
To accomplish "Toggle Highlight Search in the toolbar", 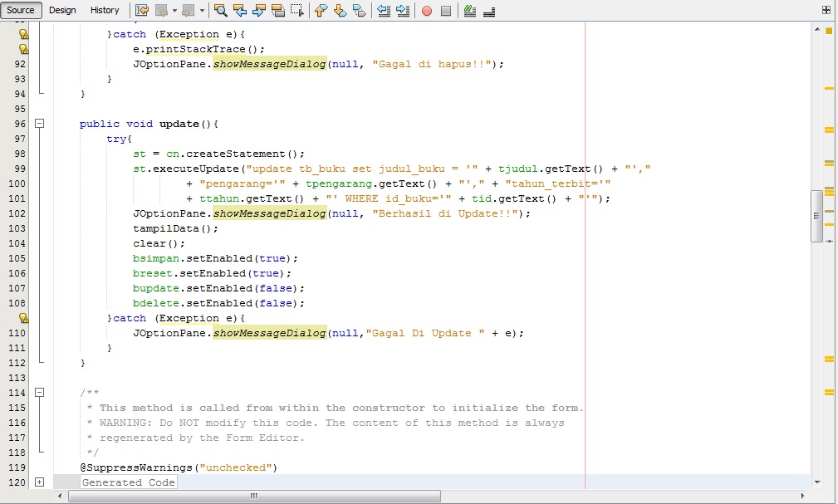I will pos(278,10).
